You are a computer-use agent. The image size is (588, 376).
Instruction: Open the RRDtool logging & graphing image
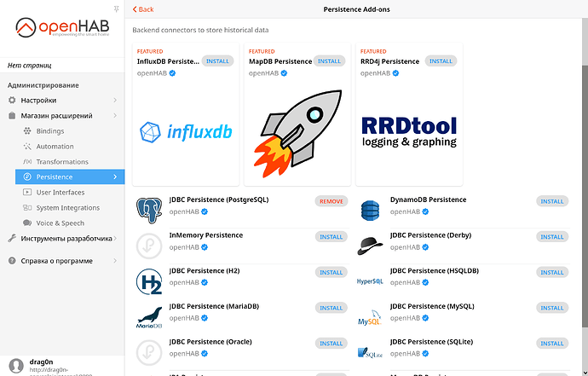tap(409, 131)
